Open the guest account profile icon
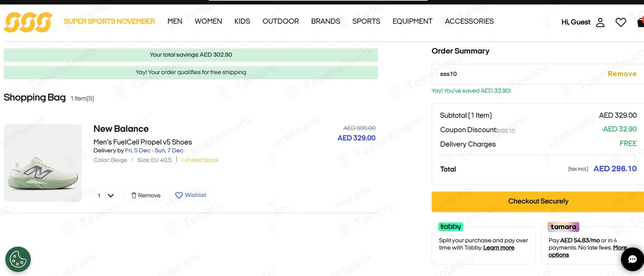The image size is (644, 276). pos(600,22)
